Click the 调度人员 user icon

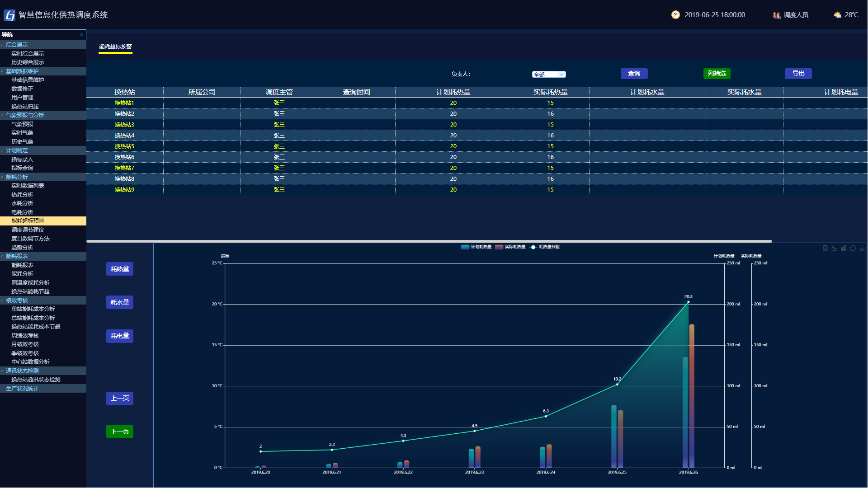coord(777,15)
